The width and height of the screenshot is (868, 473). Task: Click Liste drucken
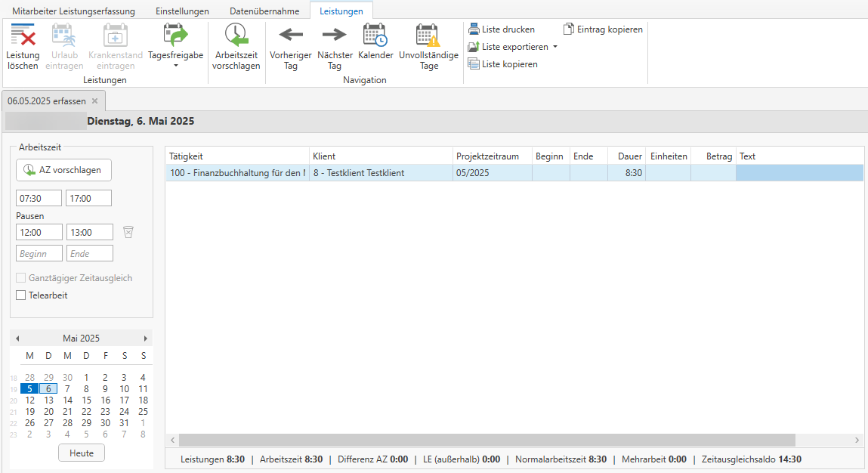[x=502, y=29]
